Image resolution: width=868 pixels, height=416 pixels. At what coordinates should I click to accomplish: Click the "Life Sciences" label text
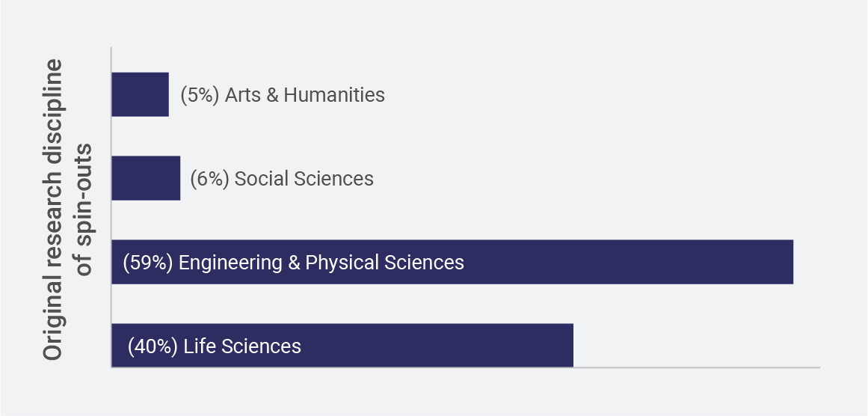242,346
